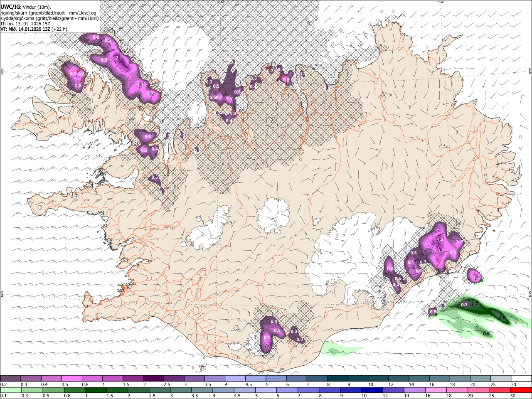Image resolution: width=532 pixels, height=399 pixels.
Task: Click the pale grey swatch labeled 25, upper scale
Action: (500, 378)
